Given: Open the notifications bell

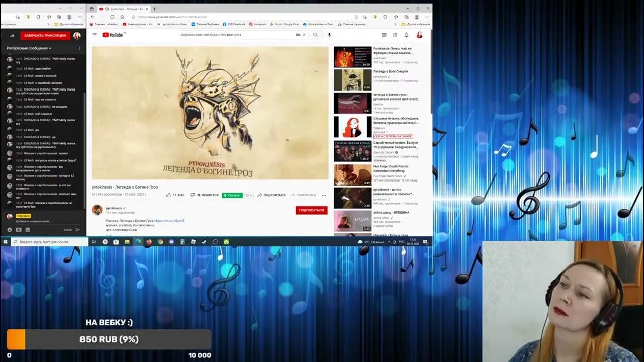Looking at the screenshot, I should [406, 35].
